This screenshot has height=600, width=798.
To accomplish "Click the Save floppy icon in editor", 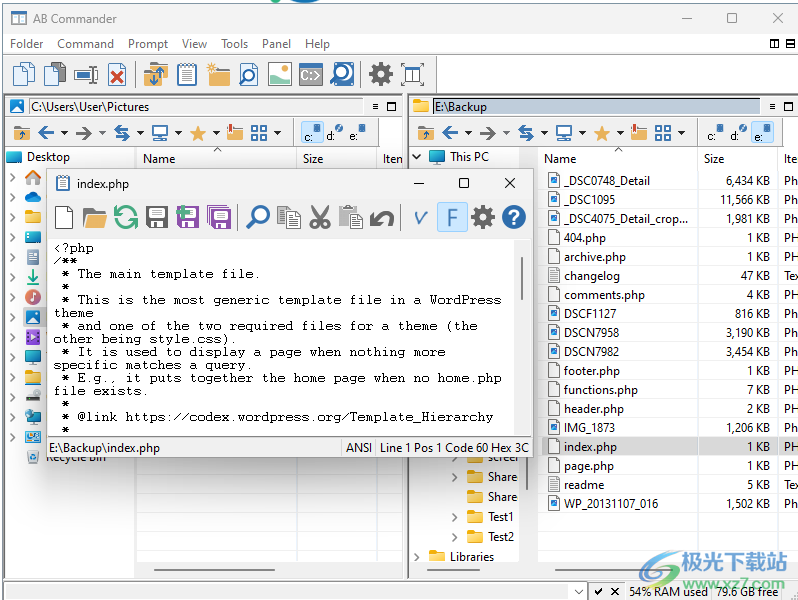I will [x=157, y=218].
